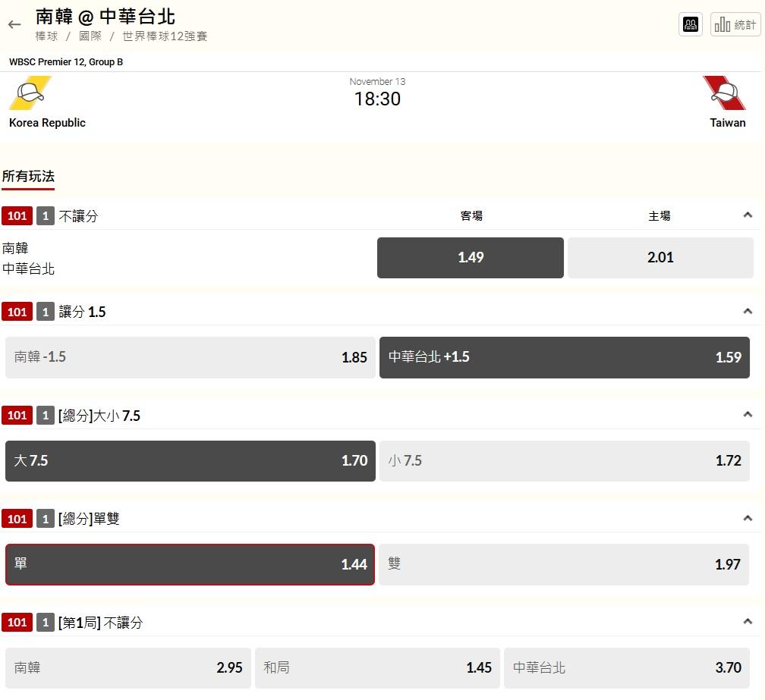Click the 101 badge beside 不讓分
The image size is (765, 700).
(17, 216)
